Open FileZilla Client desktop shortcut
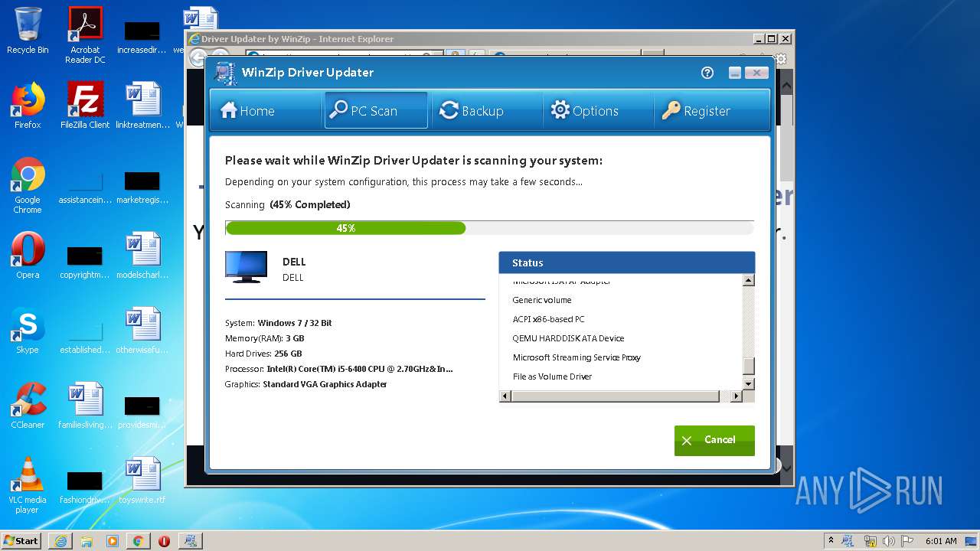Screen dimensions: 980x551 click(85, 105)
